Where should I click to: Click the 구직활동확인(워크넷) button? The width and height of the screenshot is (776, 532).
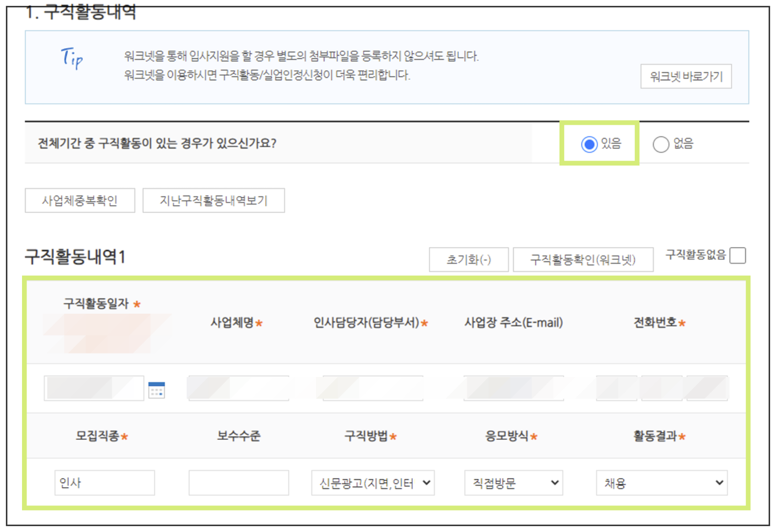(583, 260)
